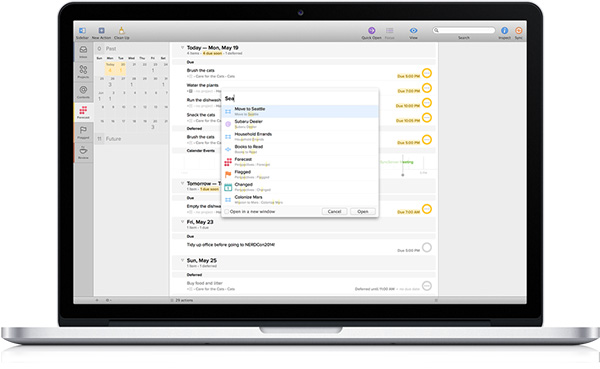Switch to the Contexts perspective
This screenshot has width=600, height=369.
[x=83, y=92]
